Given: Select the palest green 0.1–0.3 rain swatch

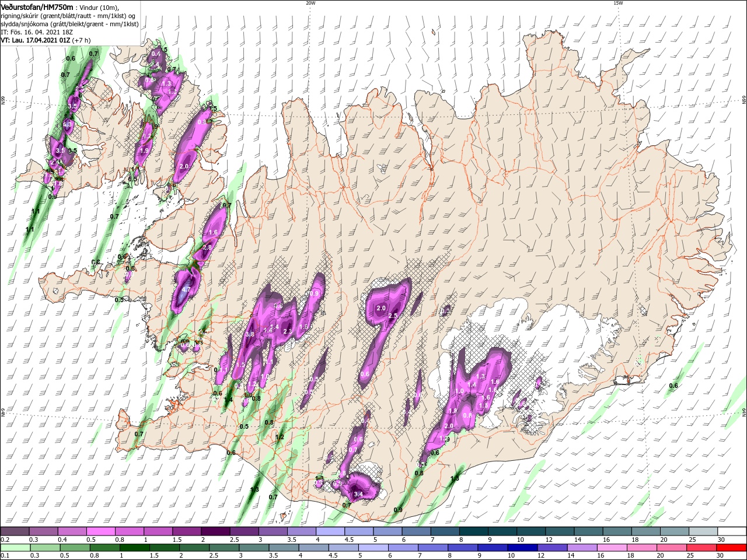Looking at the screenshot, I should point(15,548).
